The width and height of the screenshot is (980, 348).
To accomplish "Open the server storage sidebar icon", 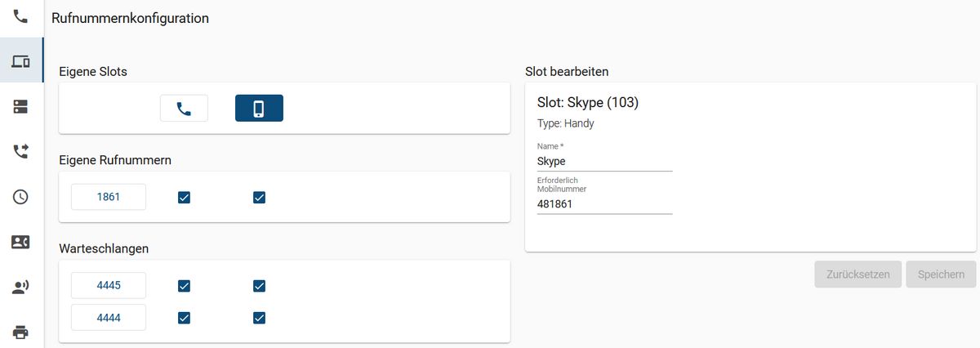I will [20, 106].
